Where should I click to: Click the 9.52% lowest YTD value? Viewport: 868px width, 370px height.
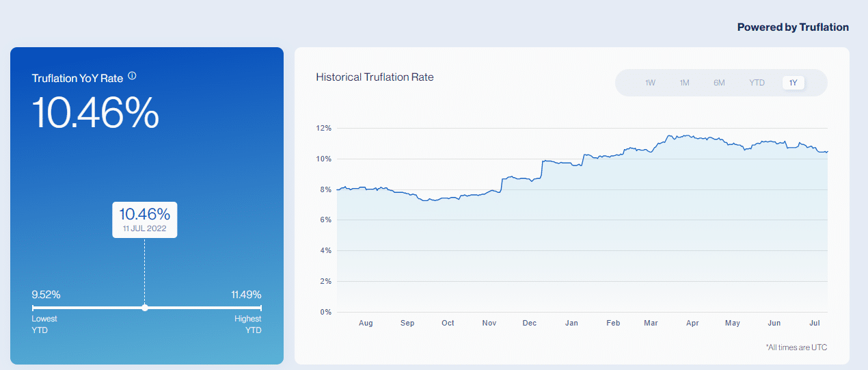point(46,295)
